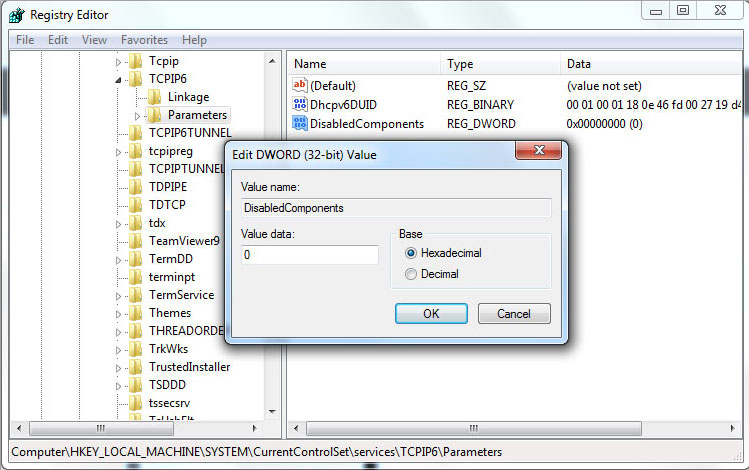The image size is (749, 470).
Task: Select the Linkage folder icon
Action: [155, 97]
